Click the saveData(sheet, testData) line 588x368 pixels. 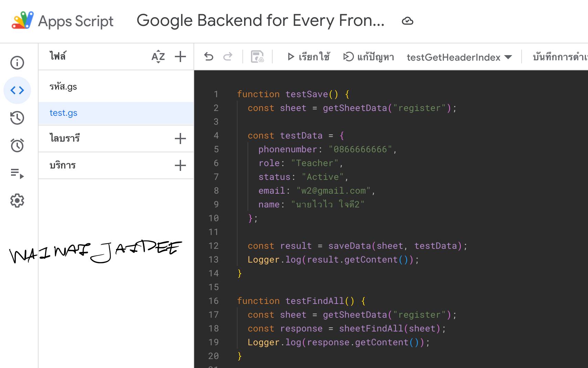358,246
